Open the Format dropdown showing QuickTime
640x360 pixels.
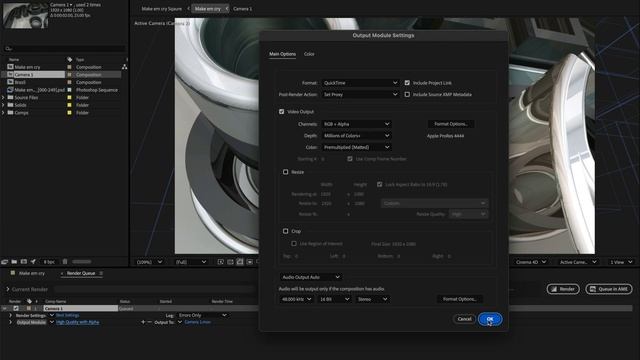[x=360, y=83]
